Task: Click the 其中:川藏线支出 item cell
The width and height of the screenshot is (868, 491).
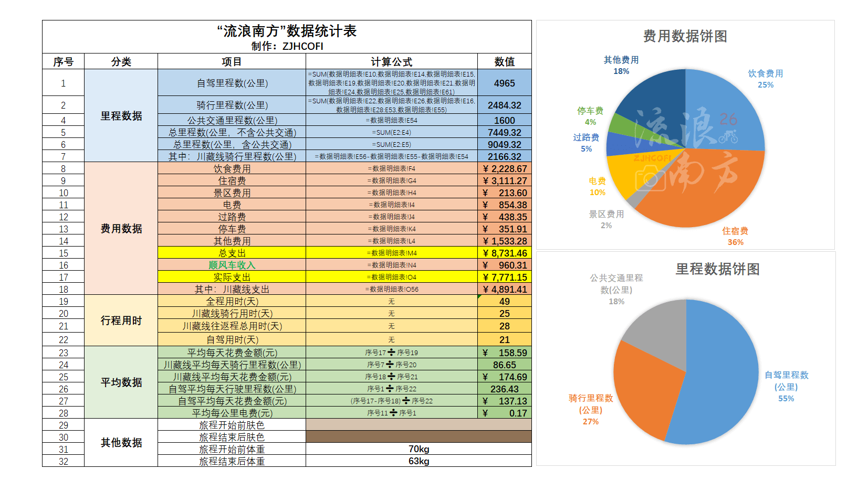Action: click(x=232, y=289)
